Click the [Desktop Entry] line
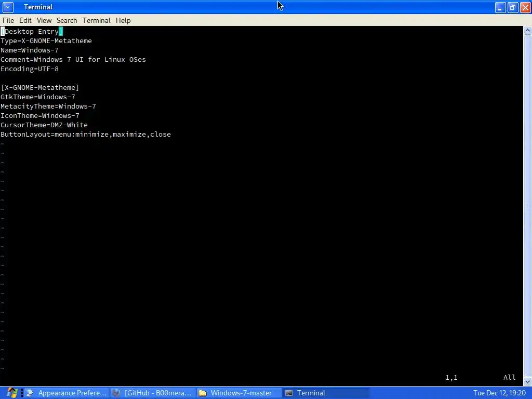Screen dimensions: 532x399 [x=32, y=32]
